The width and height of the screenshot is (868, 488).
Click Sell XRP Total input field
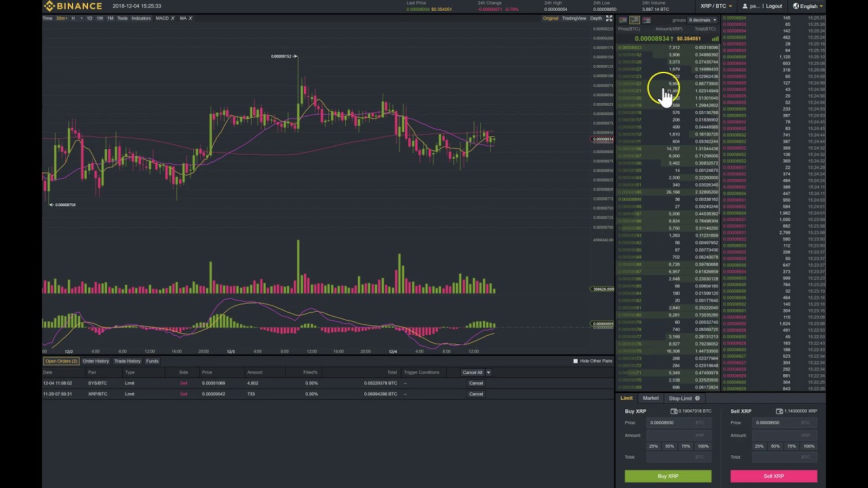click(x=785, y=457)
